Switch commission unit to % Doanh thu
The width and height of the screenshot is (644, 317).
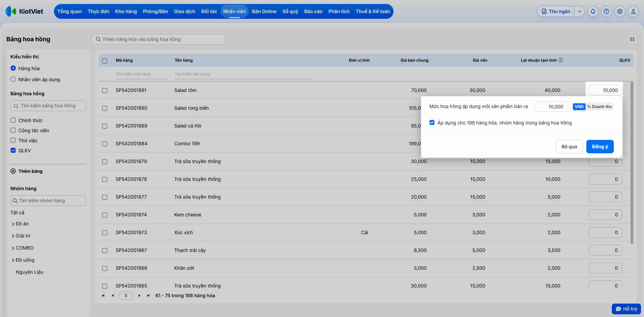599,107
